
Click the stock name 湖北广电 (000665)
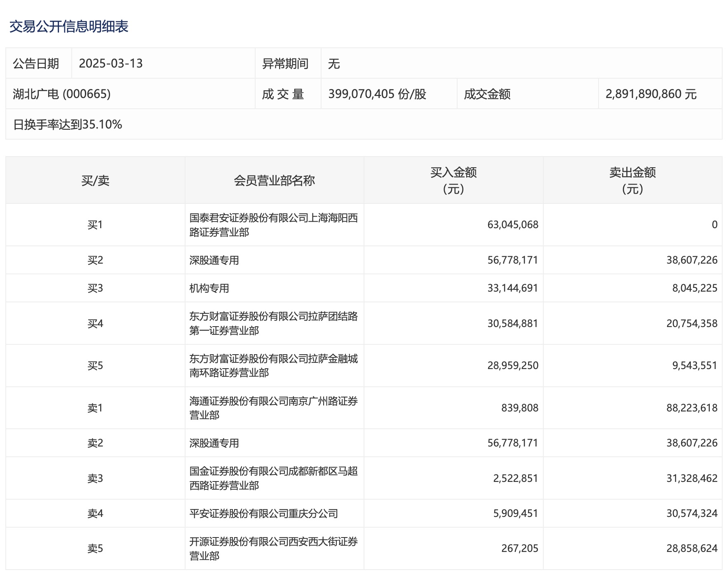[x=62, y=94]
